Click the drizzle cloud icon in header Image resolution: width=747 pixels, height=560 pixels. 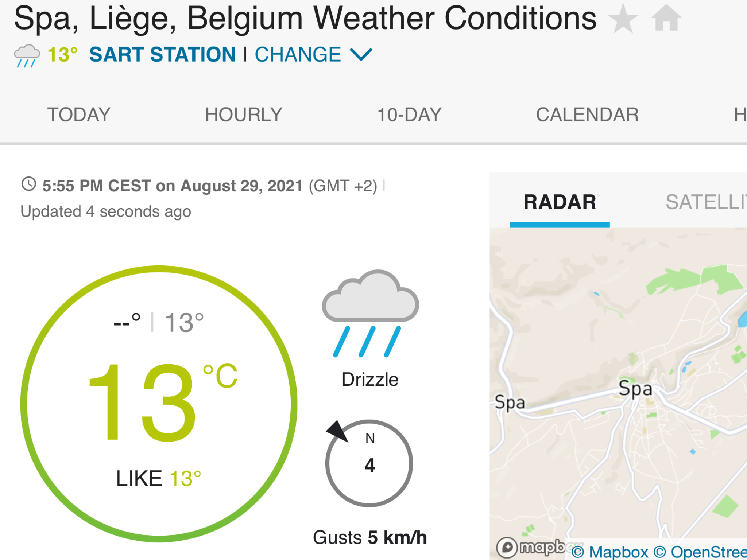tap(27, 56)
